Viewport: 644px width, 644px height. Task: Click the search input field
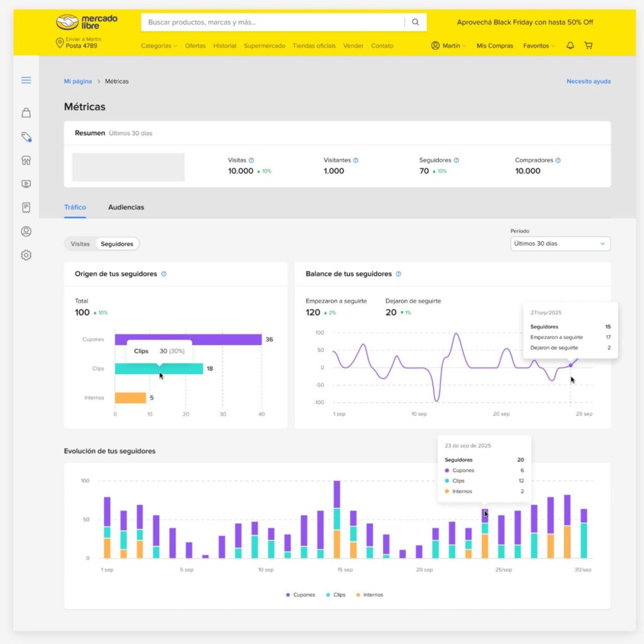270,21
